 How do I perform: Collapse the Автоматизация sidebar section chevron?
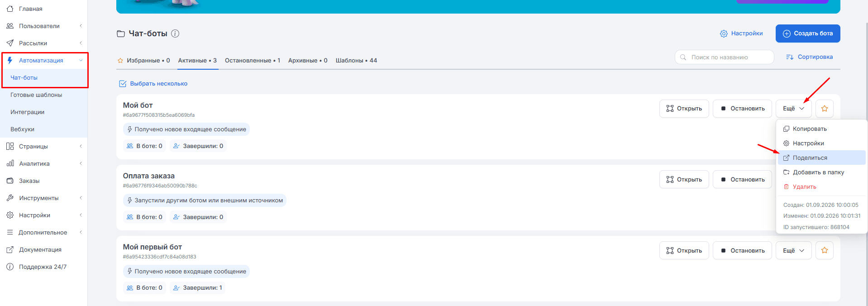pyautogui.click(x=81, y=60)
